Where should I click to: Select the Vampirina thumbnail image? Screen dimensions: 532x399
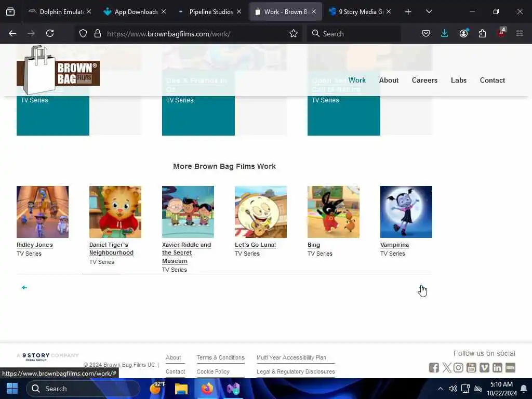pyautogui.click(x=406, y=212)
